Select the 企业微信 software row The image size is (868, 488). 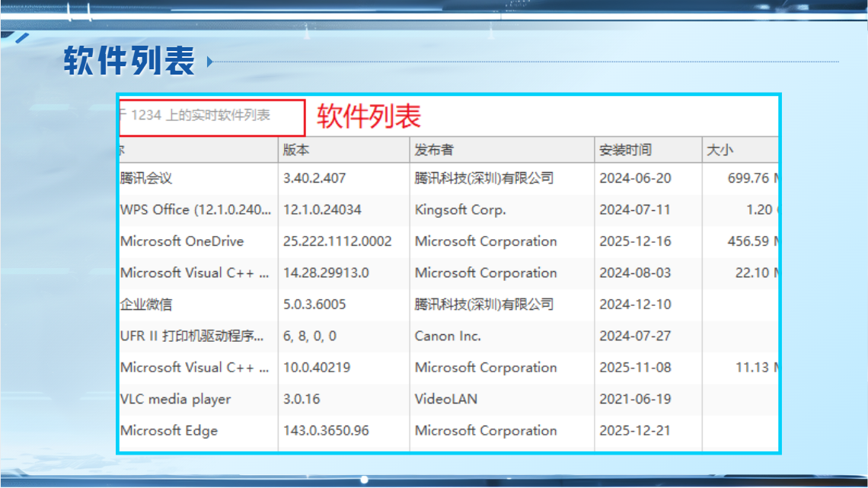pos(449,305)
